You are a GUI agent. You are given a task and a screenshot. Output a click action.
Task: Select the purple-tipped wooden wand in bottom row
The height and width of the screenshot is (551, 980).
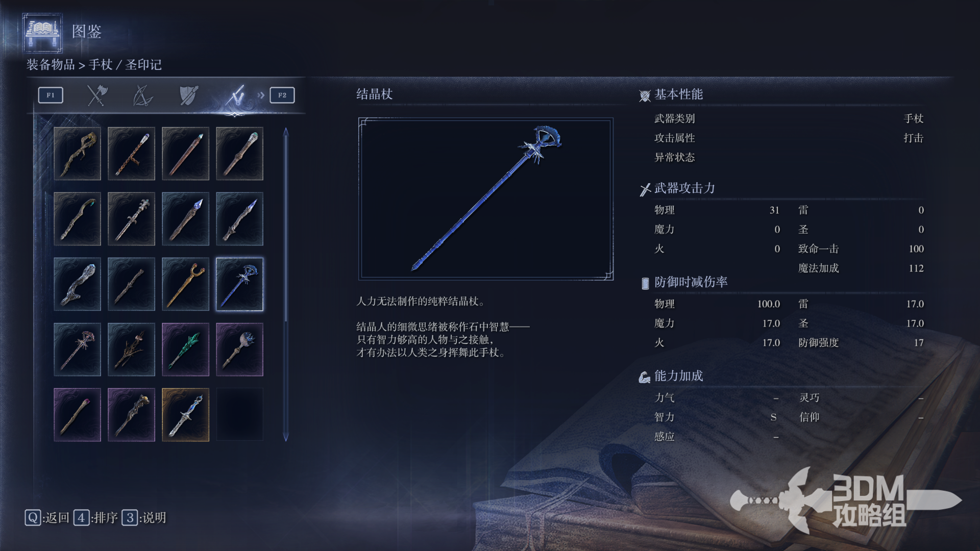click(x=77, y=415)
